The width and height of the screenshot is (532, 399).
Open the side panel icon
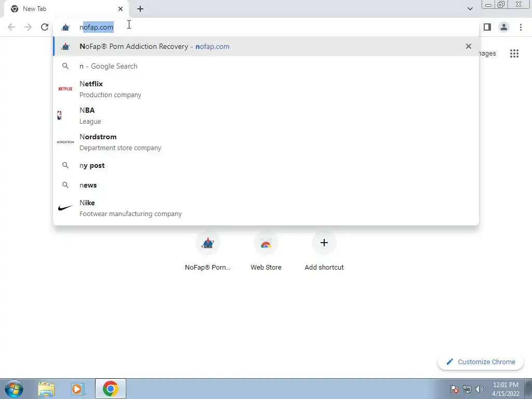click(x=487, y=27)
